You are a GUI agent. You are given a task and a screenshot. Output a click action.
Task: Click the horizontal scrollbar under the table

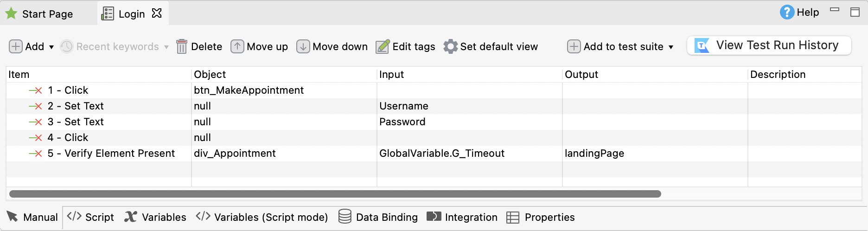(x=335, y=194)
